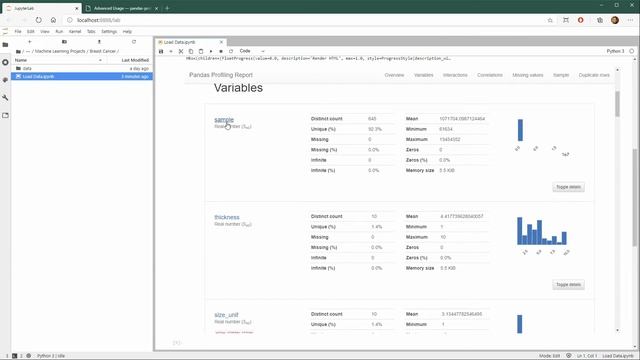Save the notebook with the disk icon

[x=161, y=51]
